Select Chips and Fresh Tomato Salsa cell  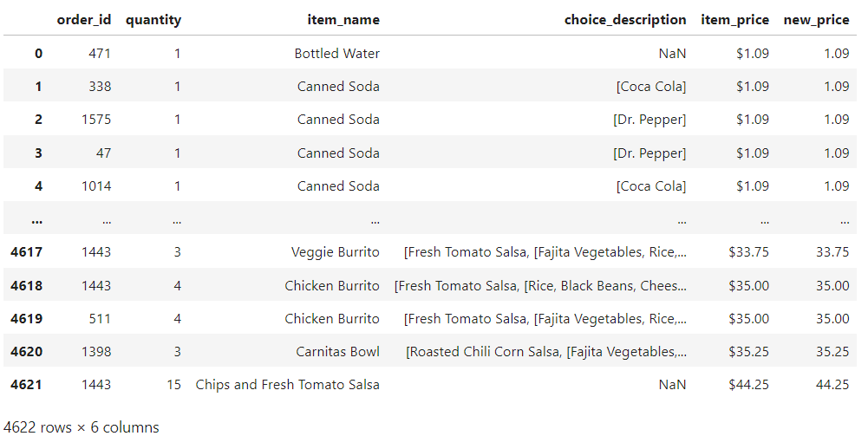click(287, 385)
